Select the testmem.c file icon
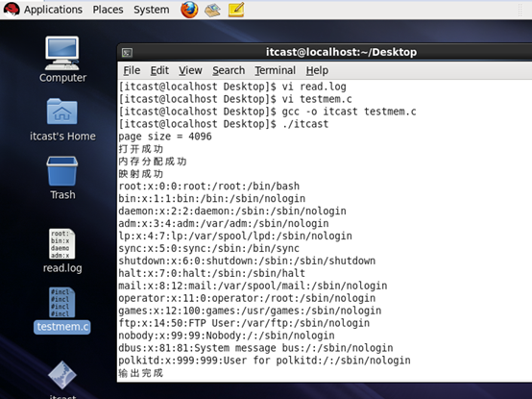The height and width of the screenshot is (399, 532). [x=62, y=302]
